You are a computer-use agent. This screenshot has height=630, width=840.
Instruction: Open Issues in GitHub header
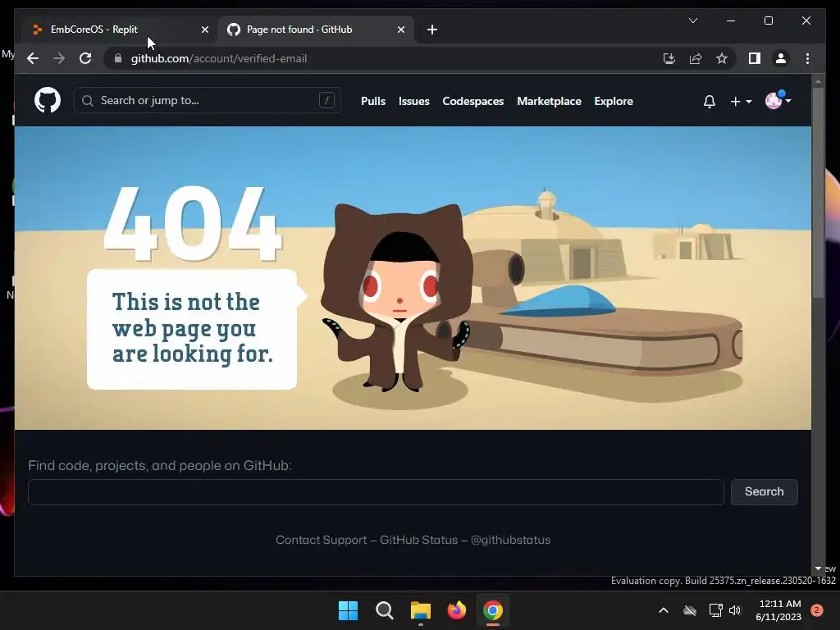[x=413, y=101]
